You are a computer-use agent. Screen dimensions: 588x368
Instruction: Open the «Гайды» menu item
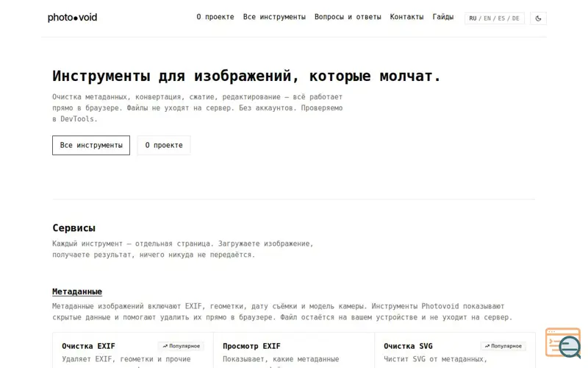point(443,17)
